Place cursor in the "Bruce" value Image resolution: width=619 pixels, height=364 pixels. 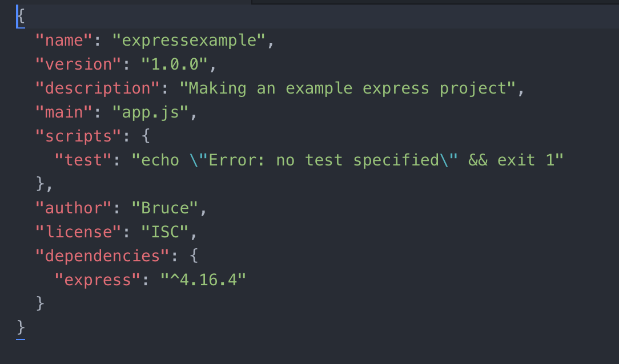(165, 208)
